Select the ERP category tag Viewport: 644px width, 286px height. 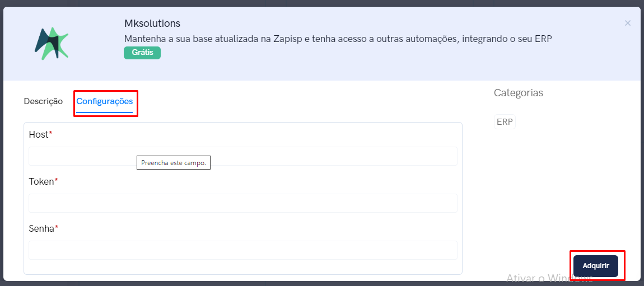(505, 122)
